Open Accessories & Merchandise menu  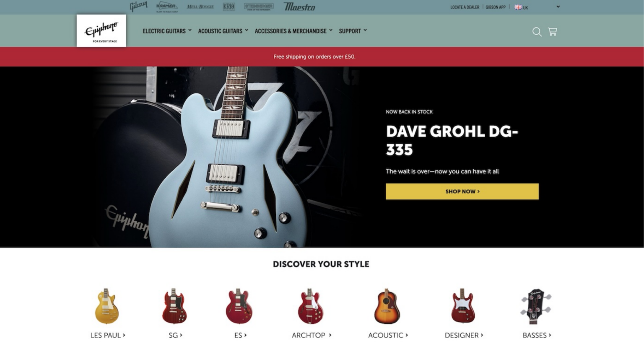(x=293, y=31)
